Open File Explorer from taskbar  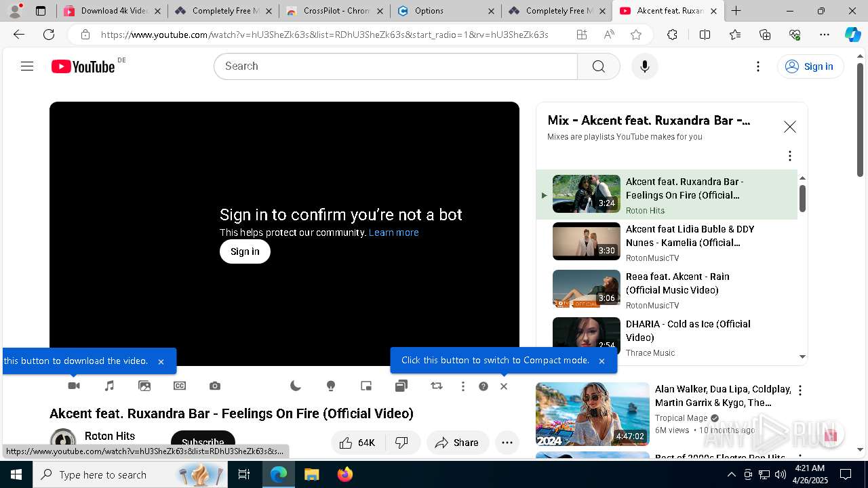tap(311, 474)
